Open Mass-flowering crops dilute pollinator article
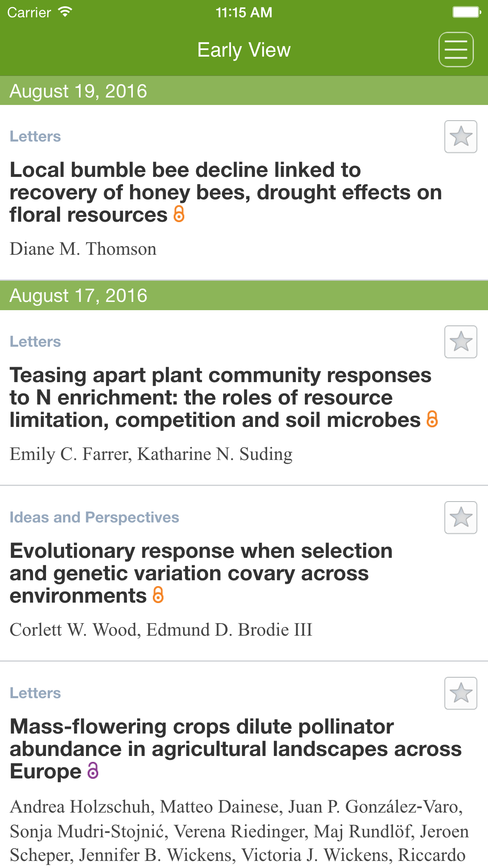488x868 pixels. tap(235, 748)
